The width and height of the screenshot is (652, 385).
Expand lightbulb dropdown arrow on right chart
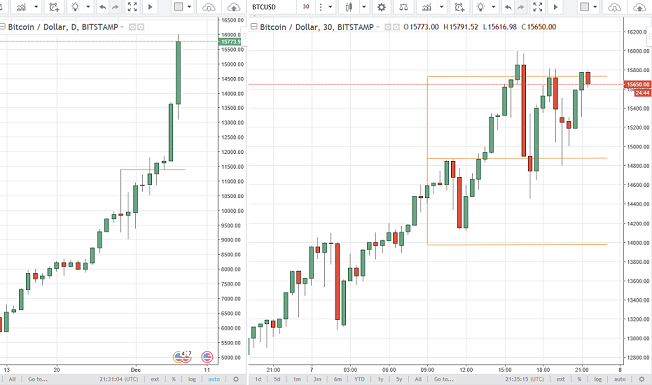494,7
